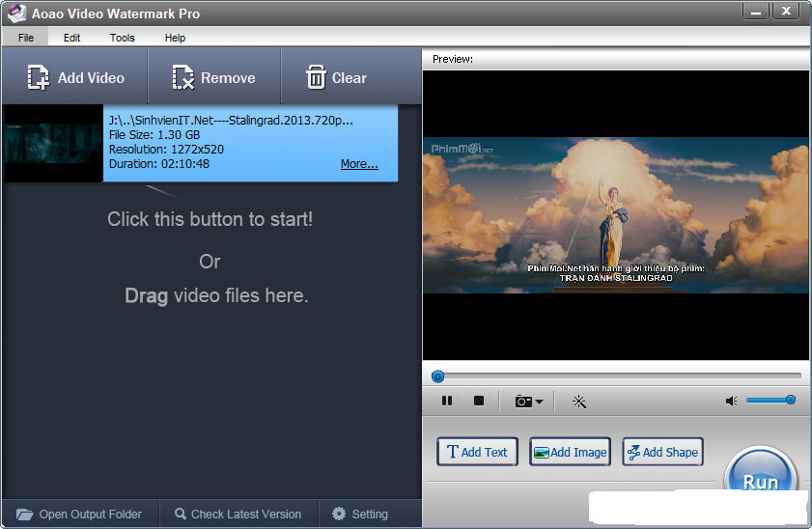Click the Aoao app logo icon
The image size is (812, 529).
coord(17,13)
